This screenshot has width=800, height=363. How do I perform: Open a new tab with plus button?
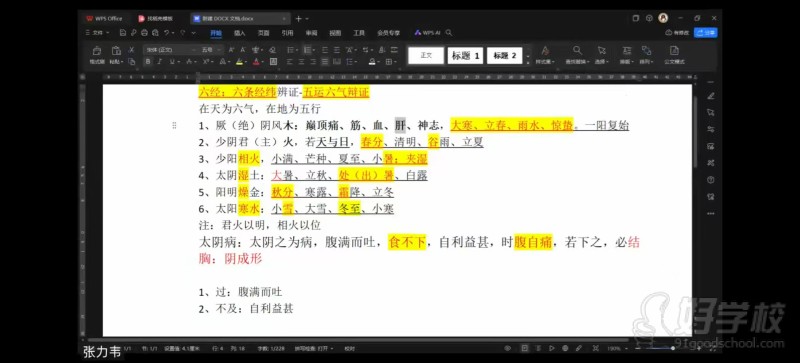[298, 18]
